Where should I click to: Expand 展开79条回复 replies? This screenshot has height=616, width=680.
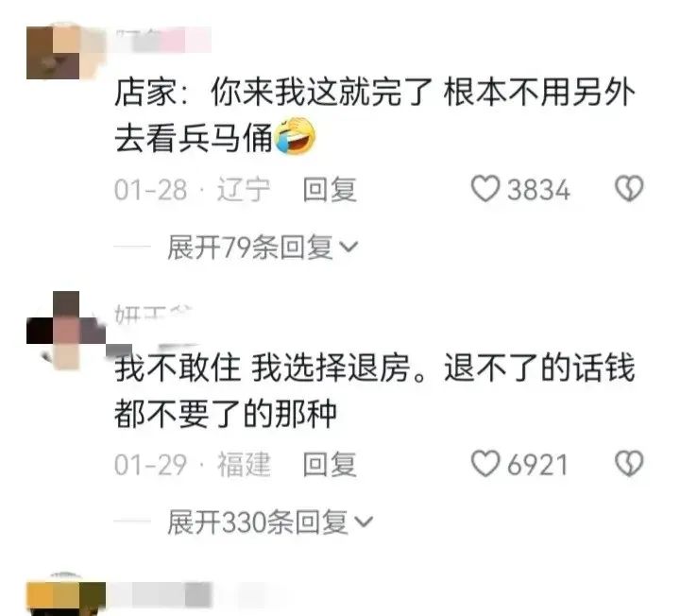[x=263, y=247]
